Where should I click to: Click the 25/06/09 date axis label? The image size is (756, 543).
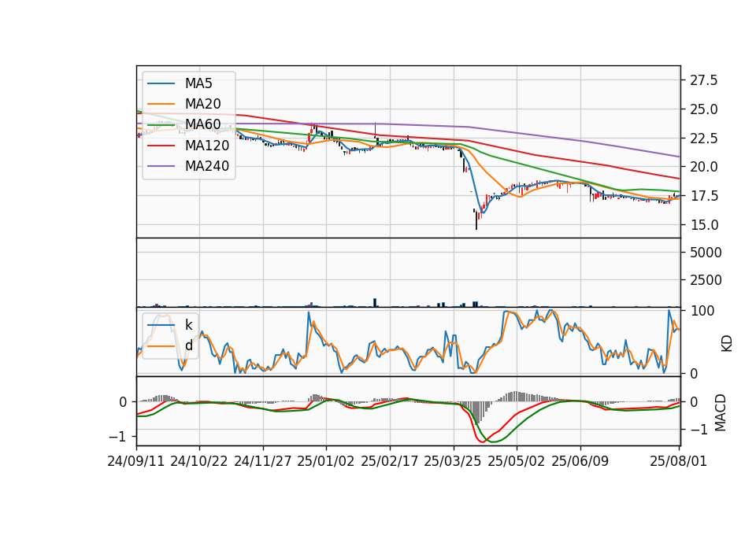click(580, 461)
